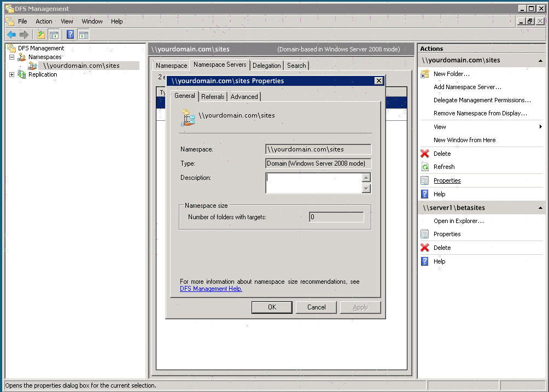This screenshot has width=549, height=392.
Task: Click the MMC icon beside the File menu
Action: pyautogui.click(x=10, y=21)
